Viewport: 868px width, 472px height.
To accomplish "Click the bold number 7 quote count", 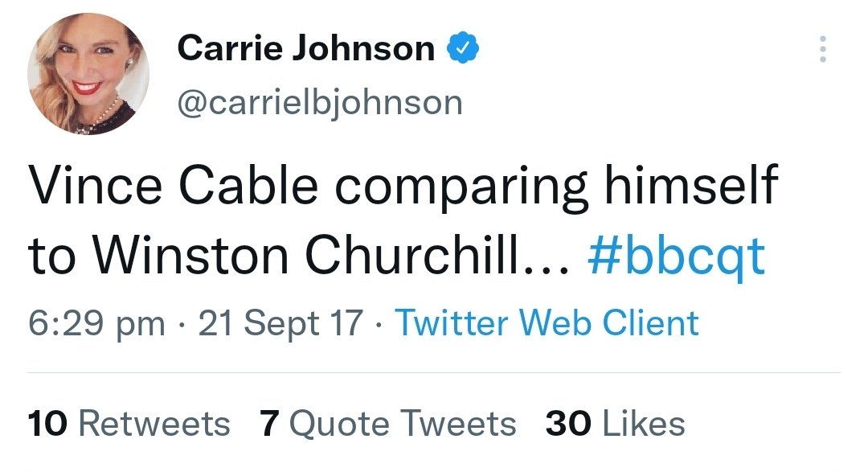I will click(269, 424).
